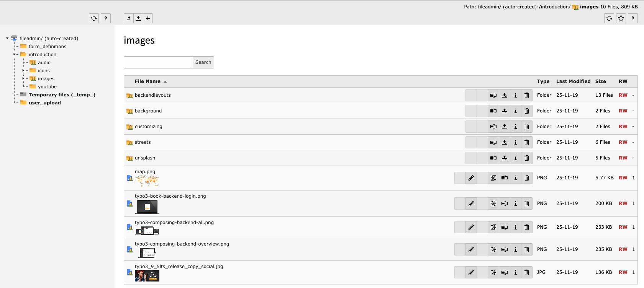Show info for backendlayouts folder

coord(516,95)
